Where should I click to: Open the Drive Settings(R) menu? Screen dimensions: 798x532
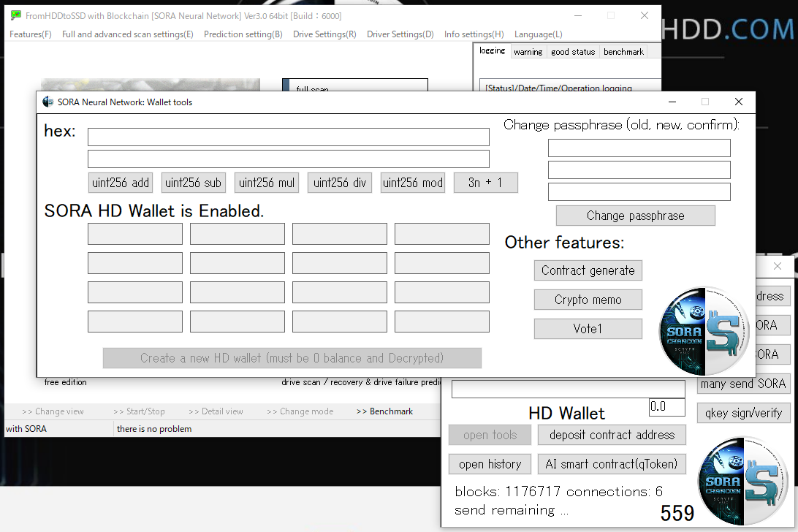click(x=324, y=34)
